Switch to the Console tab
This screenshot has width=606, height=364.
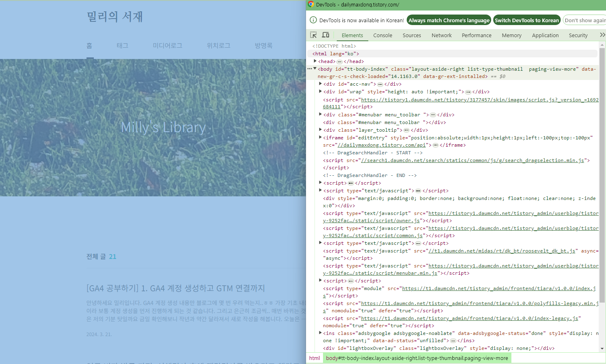[382, 35]
